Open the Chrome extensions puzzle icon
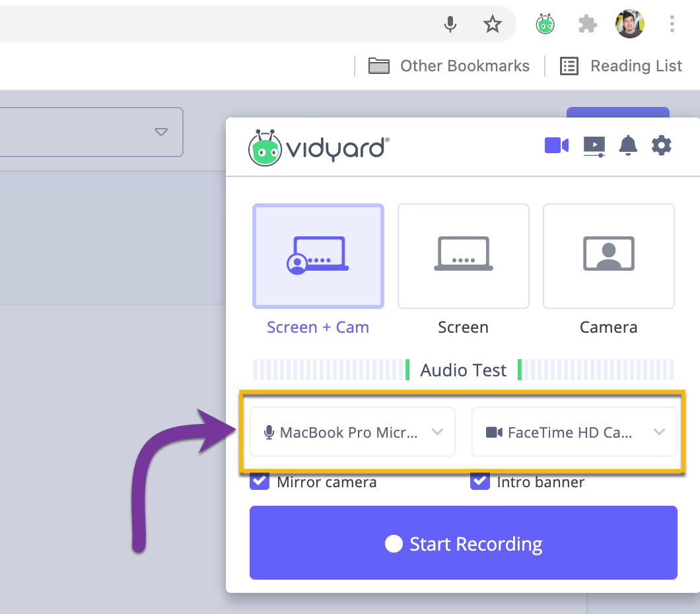 (x=588, y=24)
